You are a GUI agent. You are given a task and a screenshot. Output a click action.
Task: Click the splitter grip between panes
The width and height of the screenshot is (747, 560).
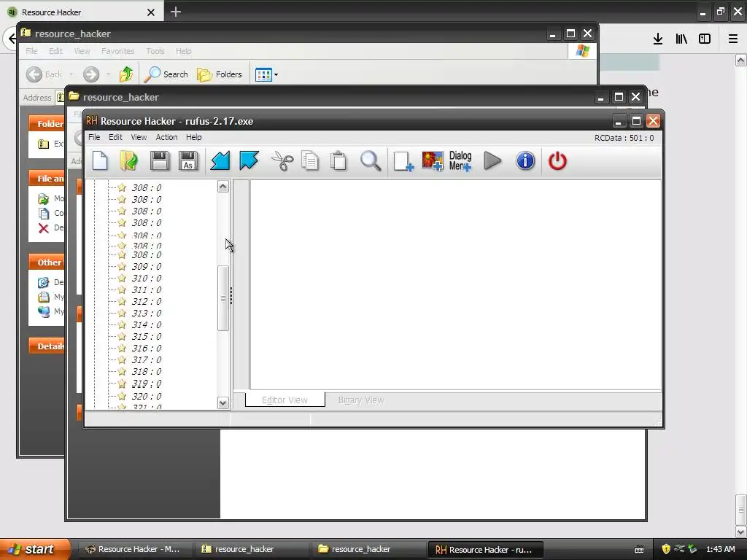(231, 296)
